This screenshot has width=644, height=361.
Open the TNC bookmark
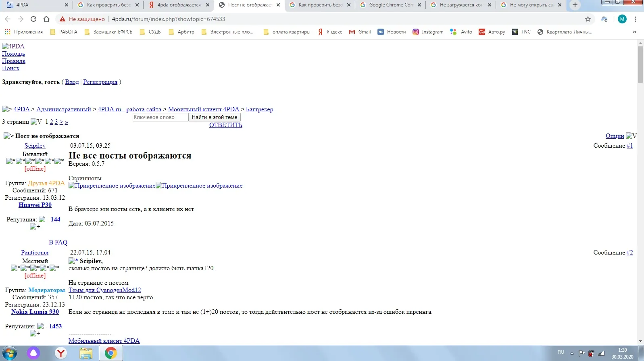click(x=521, y=32)
